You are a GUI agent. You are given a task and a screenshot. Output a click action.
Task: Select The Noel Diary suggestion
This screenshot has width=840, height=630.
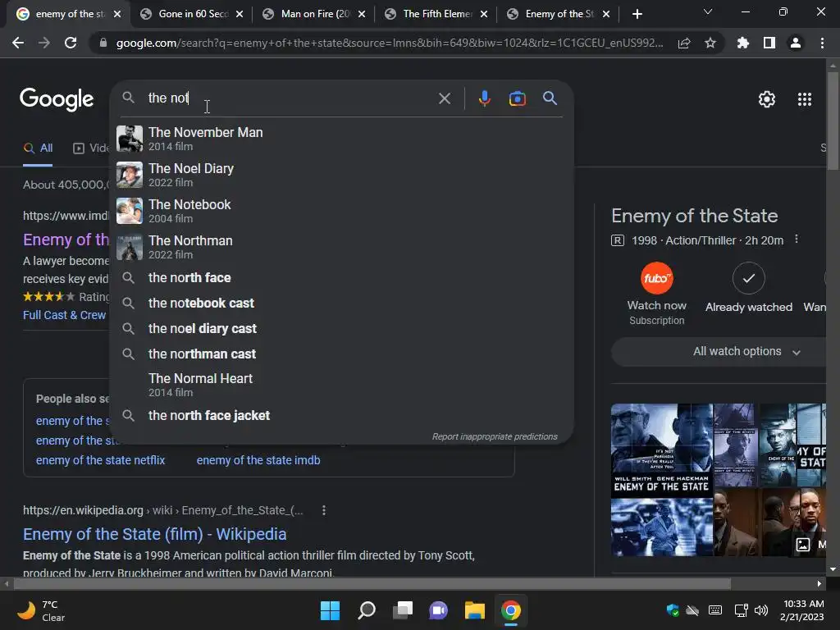click(342, 175)
